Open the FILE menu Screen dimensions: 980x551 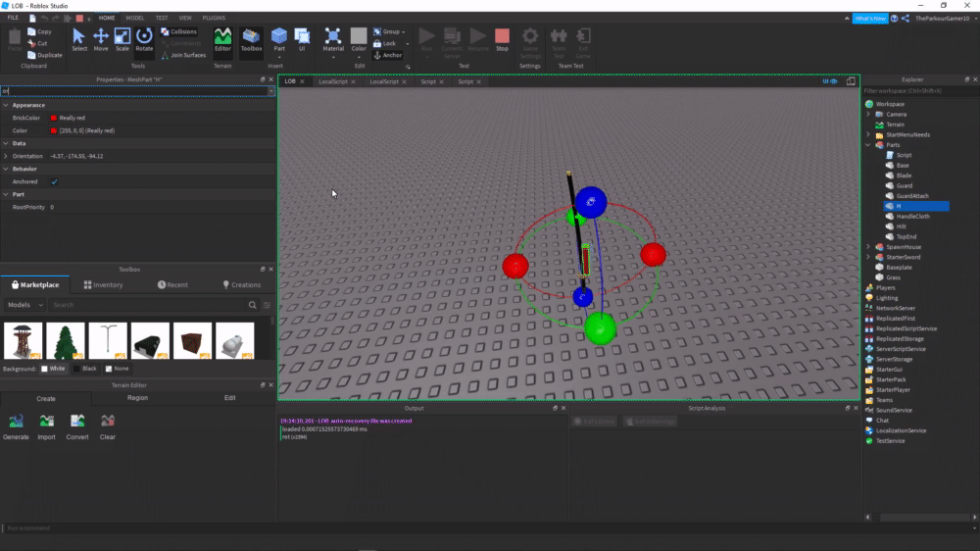13,18
